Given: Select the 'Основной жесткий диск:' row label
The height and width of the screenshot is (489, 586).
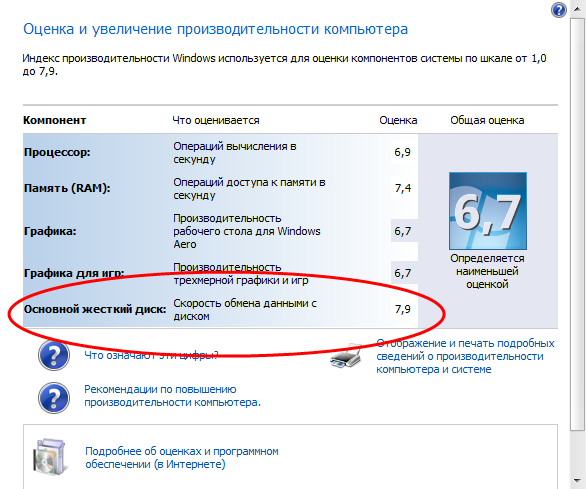Looking at the screenshot, I should tap(95, 309).
